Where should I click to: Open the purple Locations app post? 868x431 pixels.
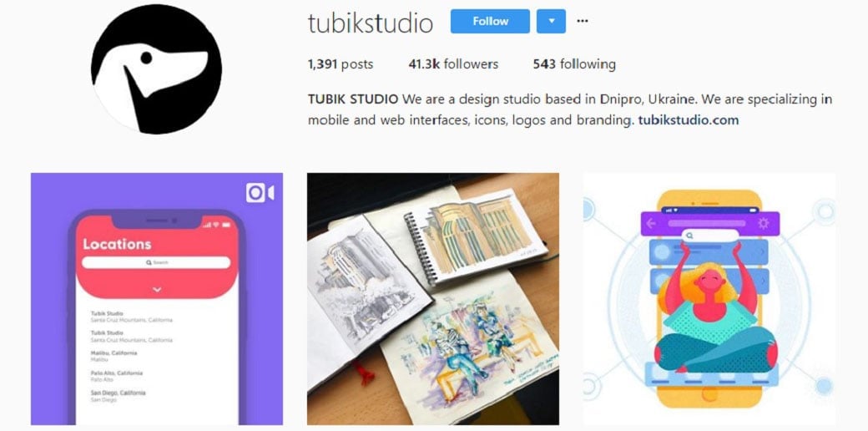point(157,298)
